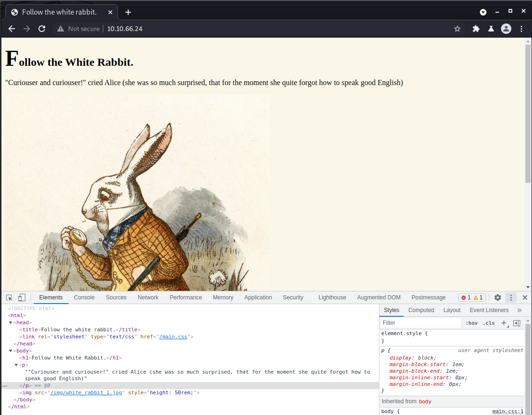Switch to the Sources tab
The width and height of the screenshot is (532, 415).
(116, 298)
